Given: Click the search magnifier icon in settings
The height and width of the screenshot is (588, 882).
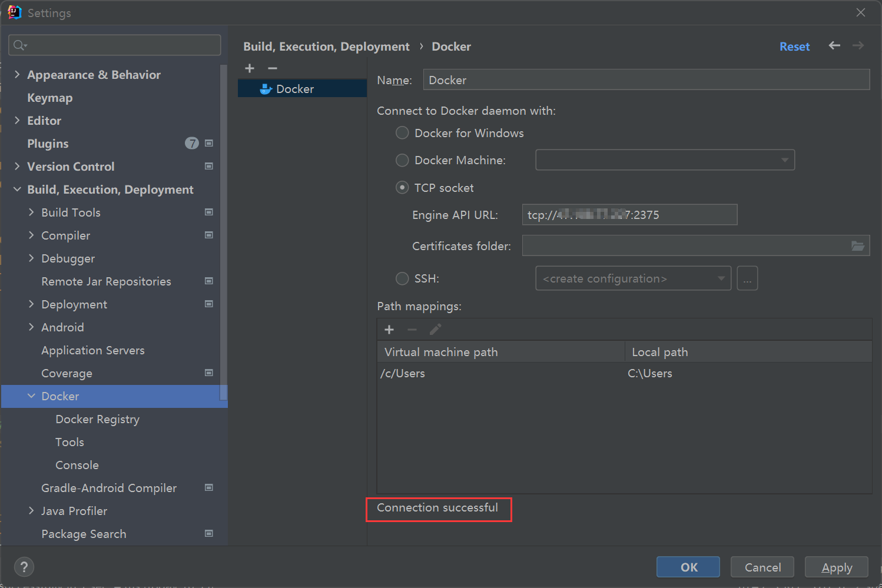Looking at the screenshot, I should (20, 45).
